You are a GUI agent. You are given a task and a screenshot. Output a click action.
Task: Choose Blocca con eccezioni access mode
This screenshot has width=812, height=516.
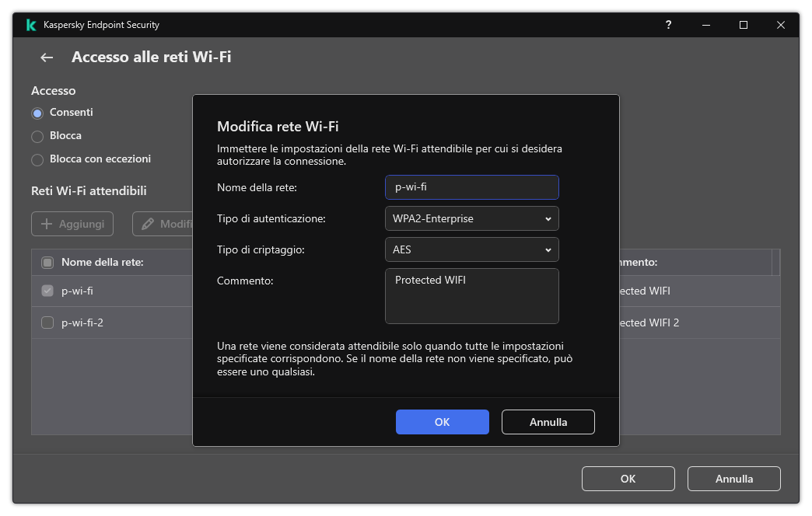coord(37,159)
